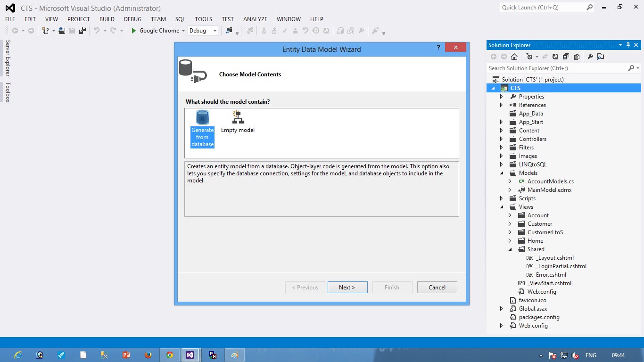Click the Open File toolbar icon
Image resolution: width=644 pixels, height=362 pixels.
62,31
